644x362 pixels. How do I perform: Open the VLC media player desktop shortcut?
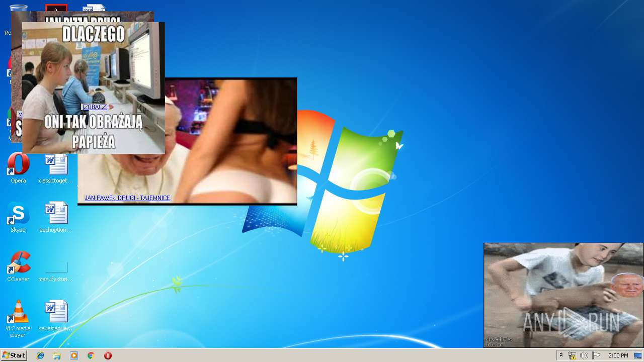18,319
